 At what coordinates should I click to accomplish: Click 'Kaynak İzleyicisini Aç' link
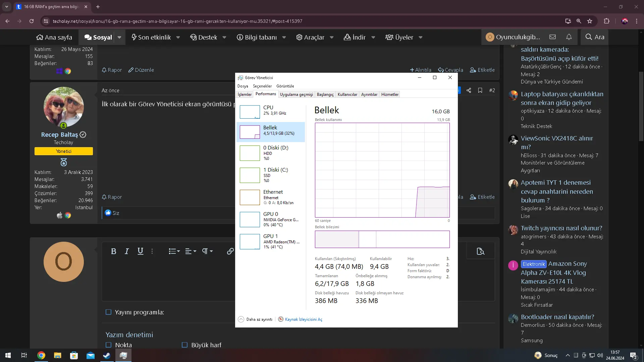pos(304,319)
